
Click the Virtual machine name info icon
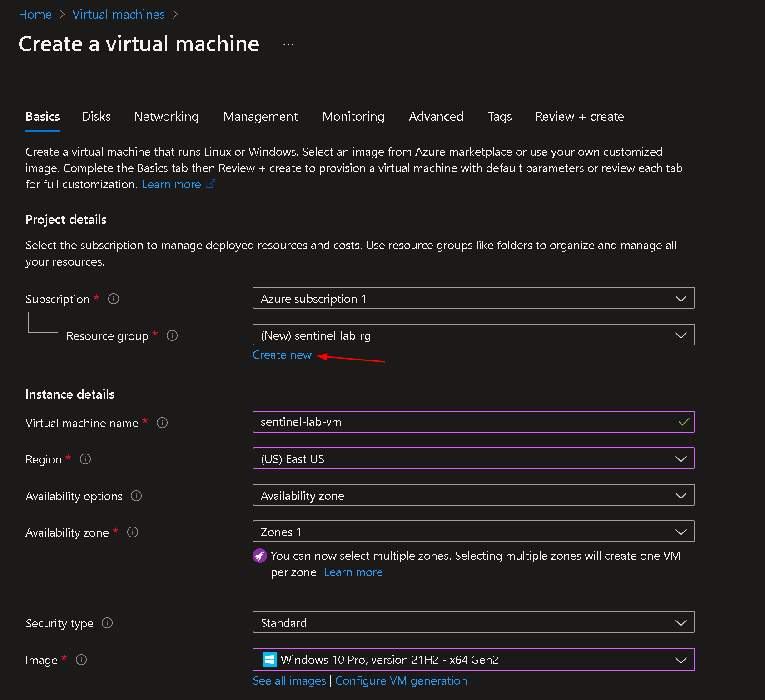[162, 423]
